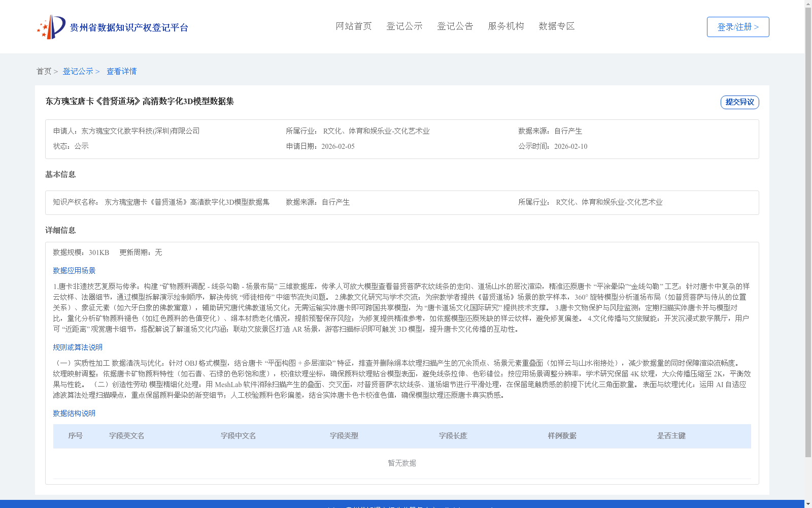Open the 登记公告 navigation menu
This screenshot has width=812, height=508.
click(x=455, y=26)
